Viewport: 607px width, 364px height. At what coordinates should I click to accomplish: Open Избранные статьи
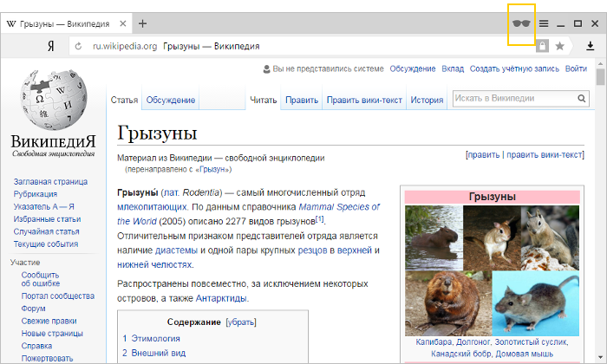click(x=47, y=219)
